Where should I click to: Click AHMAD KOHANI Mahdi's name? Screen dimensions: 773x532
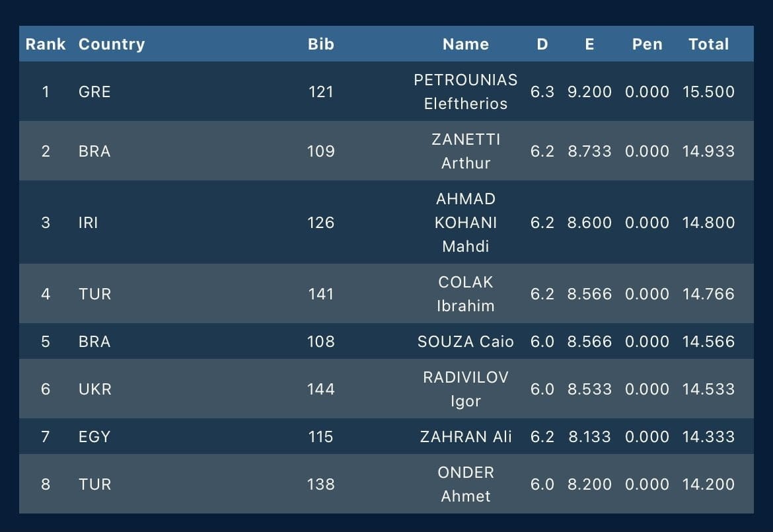(x=466, y=223)
